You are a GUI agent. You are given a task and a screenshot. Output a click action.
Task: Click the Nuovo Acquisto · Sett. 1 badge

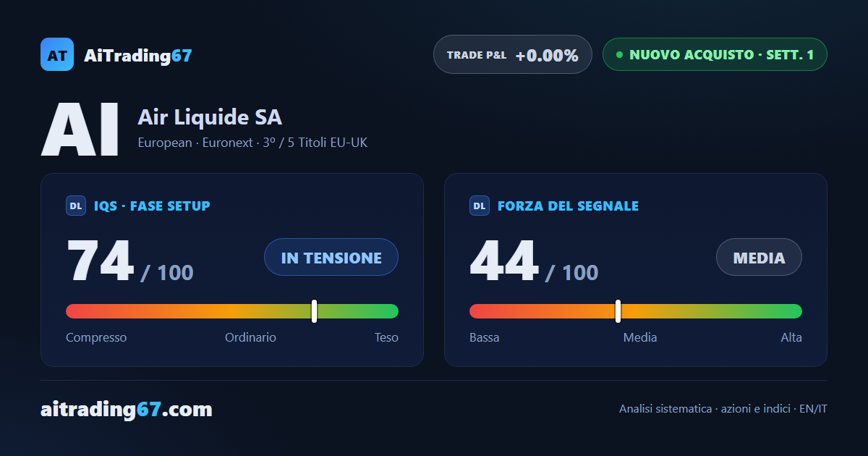(x=715, y=54)
